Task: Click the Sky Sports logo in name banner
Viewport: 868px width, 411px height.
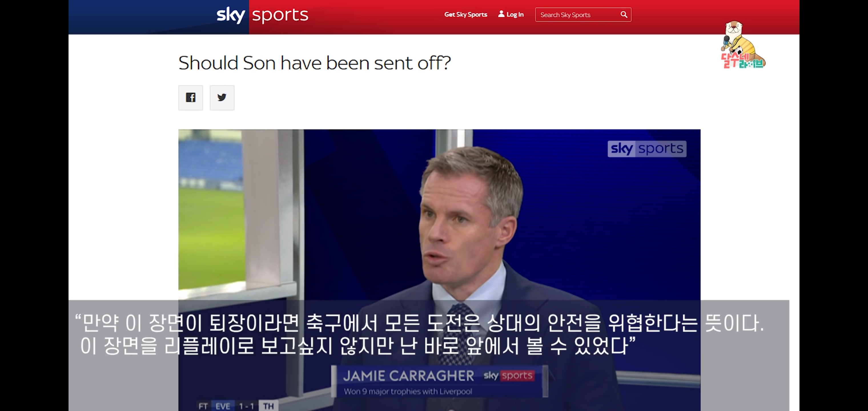Action: point(508,375)
